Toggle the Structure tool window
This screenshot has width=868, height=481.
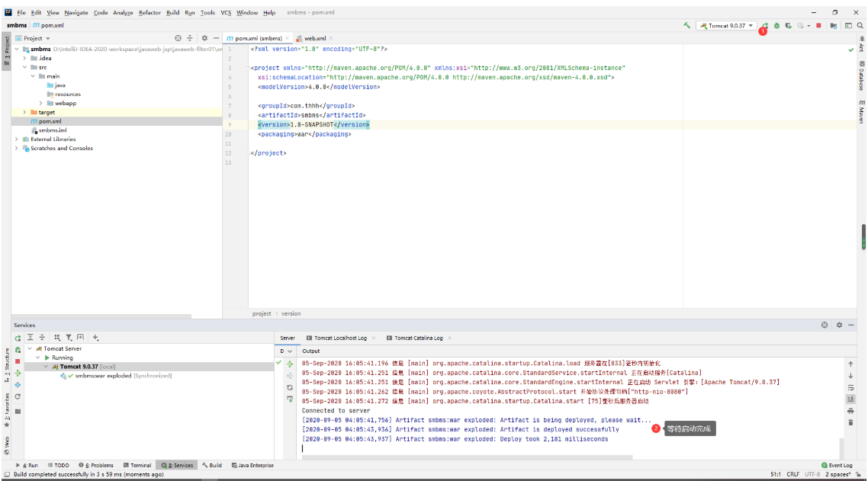pyautogui.click(x=7, y=361)
